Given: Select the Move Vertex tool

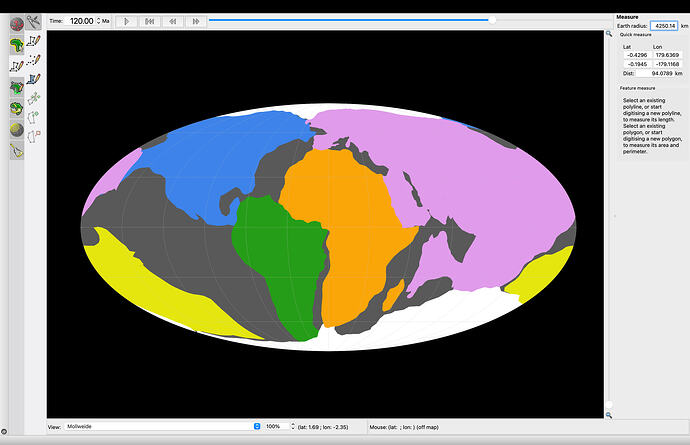Looking at the screenshot, I should click(x=36, y=98).
